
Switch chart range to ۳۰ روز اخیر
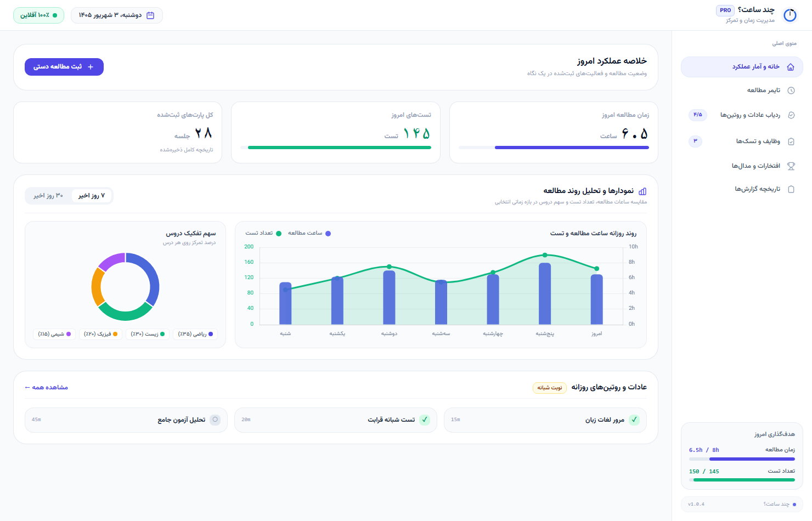[x=48, y=196]
